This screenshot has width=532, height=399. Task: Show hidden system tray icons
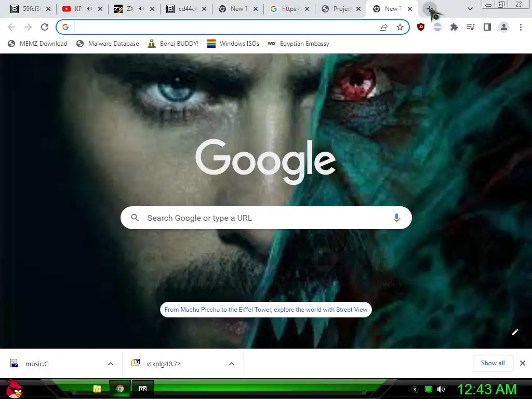click(x=415, y=390)
